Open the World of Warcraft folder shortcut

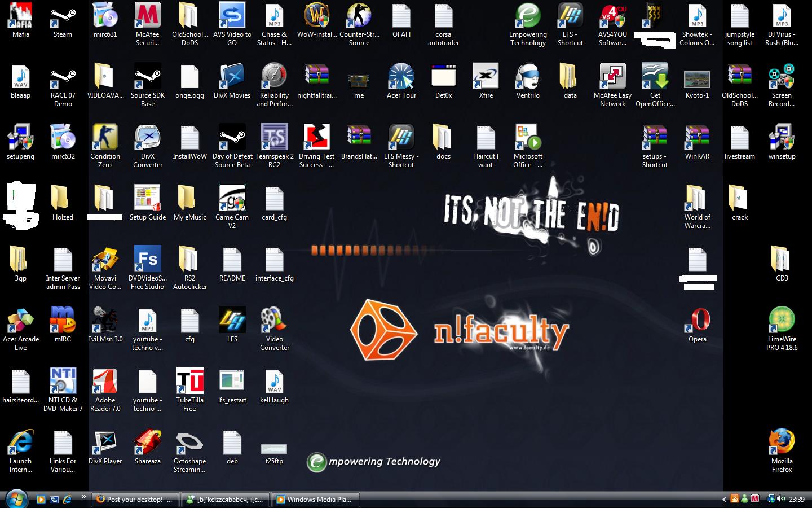697,207
